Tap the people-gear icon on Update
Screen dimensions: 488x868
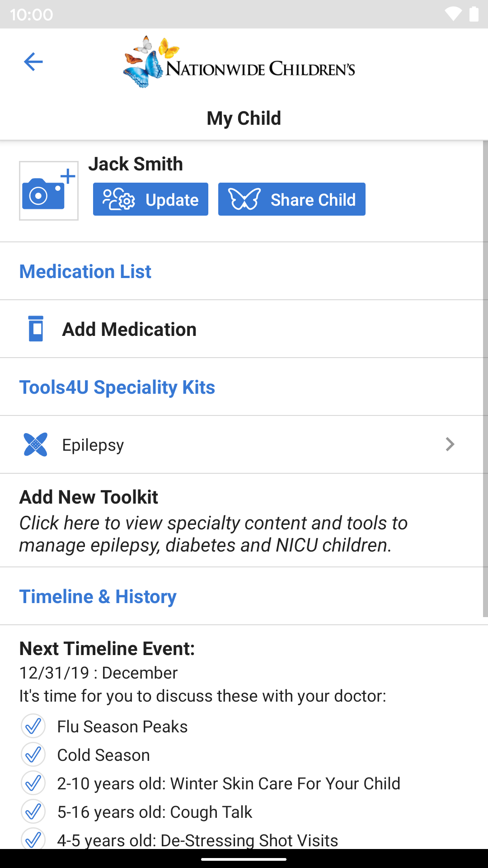coord(118,199)
